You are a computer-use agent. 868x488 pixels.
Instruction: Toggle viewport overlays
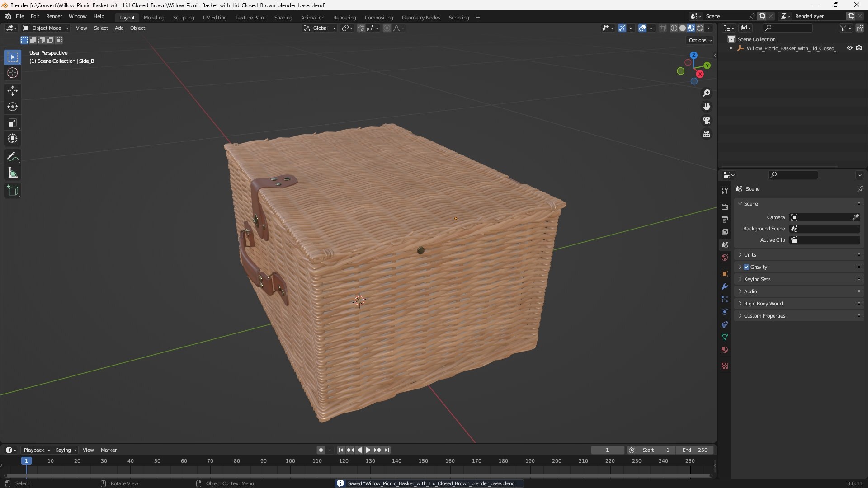tap(642, 28)
